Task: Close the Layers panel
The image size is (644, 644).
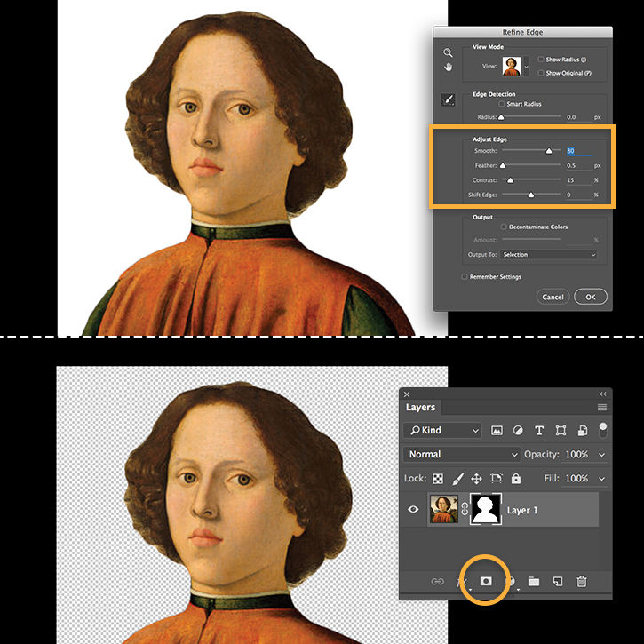Action: point(407,394)
